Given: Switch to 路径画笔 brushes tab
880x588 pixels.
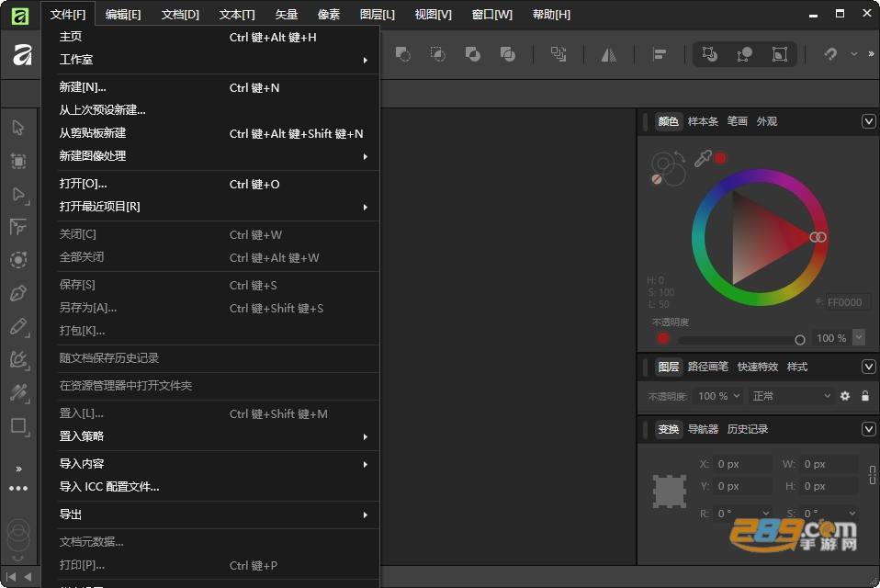Looking at the screenshot, I should tap(707, 367).
